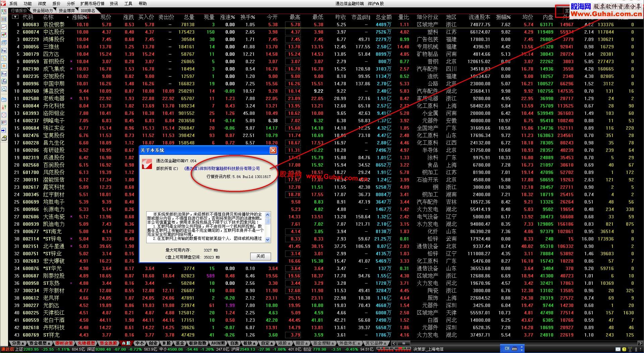The width and height of the screenshot is (644, 353).
Task: Switch to the 资金驱动力 tab
Action: coord(43,11)
